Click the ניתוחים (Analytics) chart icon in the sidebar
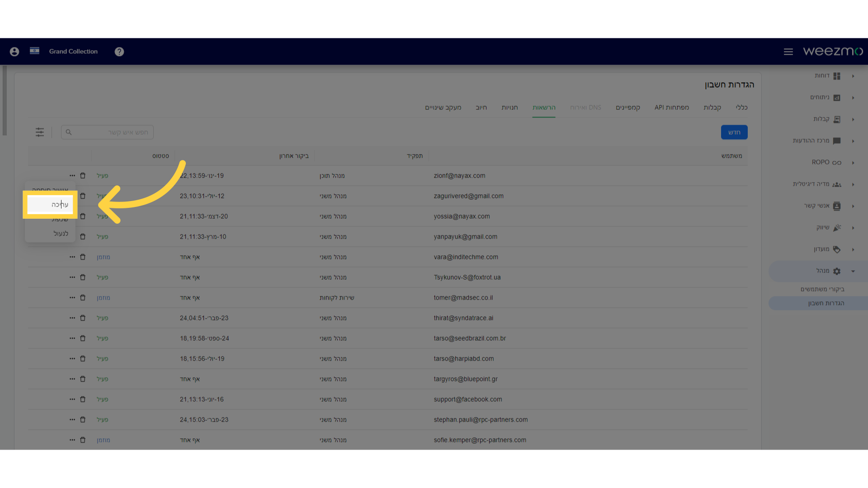Screen dimensions: 868x488 (837, 98)
